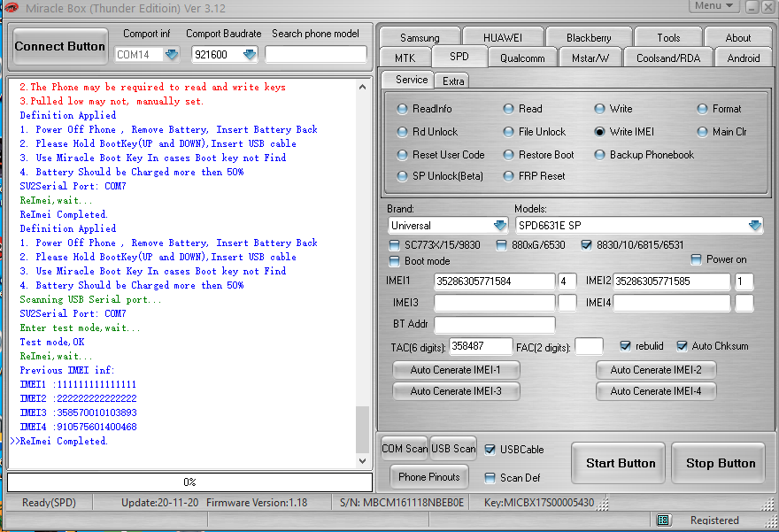The width and height of the screenshot is (779, 532).
Task: Uncheck the 8830/10/6815/6531 checkbox
Action: click(x=586, y=245)
